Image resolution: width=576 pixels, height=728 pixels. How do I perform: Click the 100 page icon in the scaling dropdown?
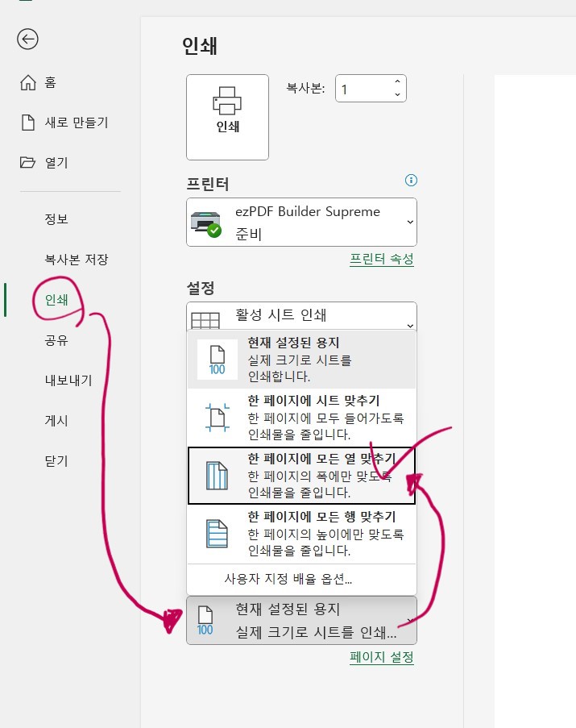205,620
